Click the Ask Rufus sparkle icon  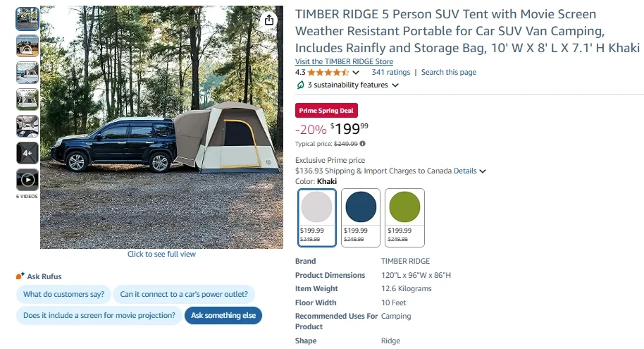click(x=20, y=276)
